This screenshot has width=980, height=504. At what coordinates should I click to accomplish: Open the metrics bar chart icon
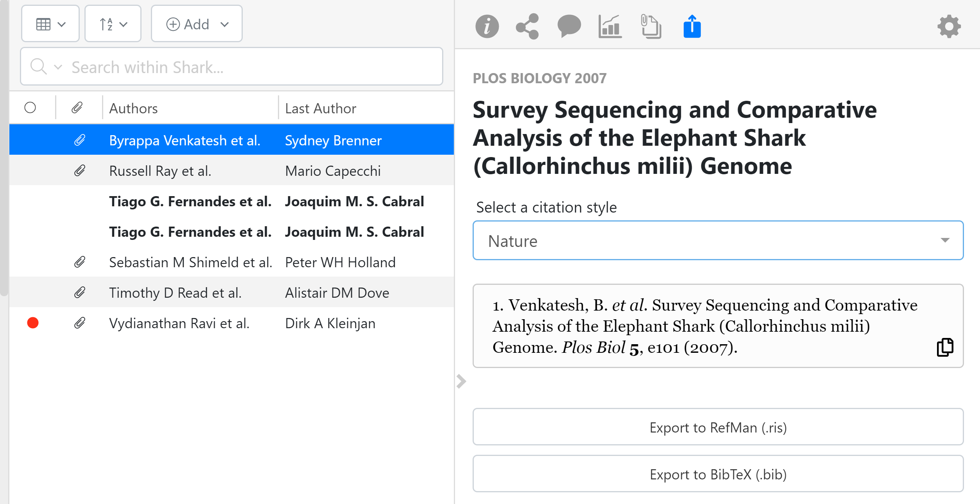[x=610, y=27]
